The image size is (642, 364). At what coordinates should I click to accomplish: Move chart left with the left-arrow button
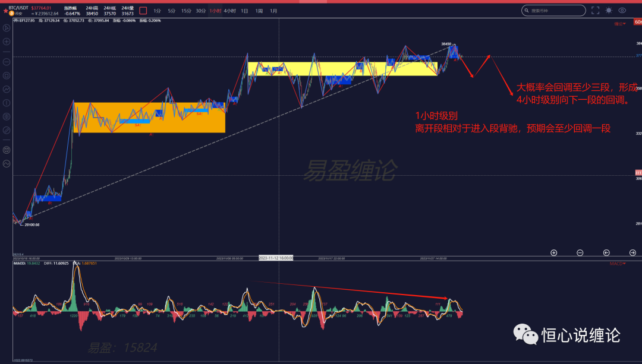click(606, 253)
